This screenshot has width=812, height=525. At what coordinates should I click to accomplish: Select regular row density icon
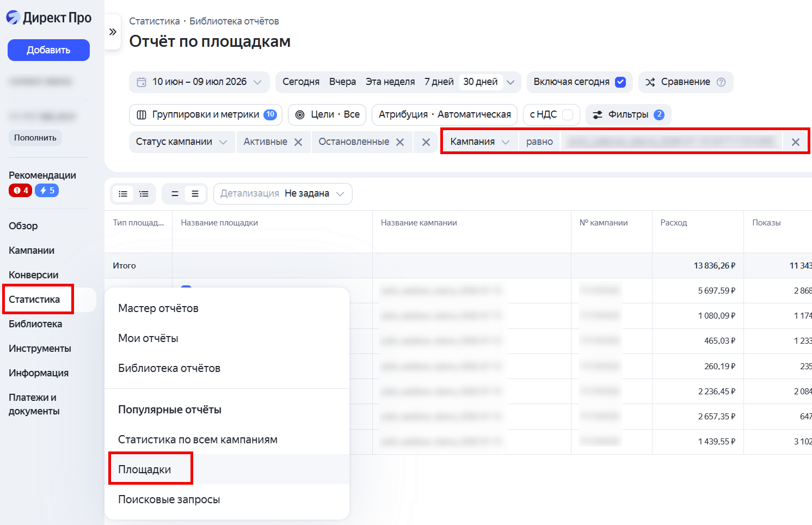[195, 194]
